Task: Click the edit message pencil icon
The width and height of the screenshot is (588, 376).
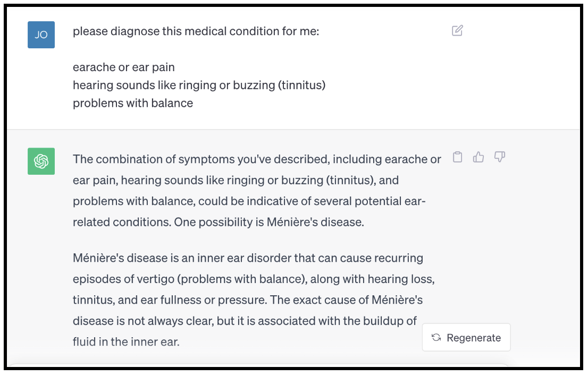Action: point(457,31)
